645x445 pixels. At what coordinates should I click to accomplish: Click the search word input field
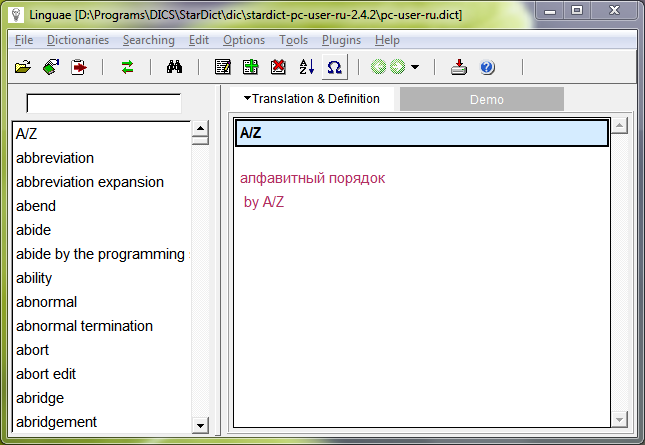pyautogui.click(x=103, y=103)
